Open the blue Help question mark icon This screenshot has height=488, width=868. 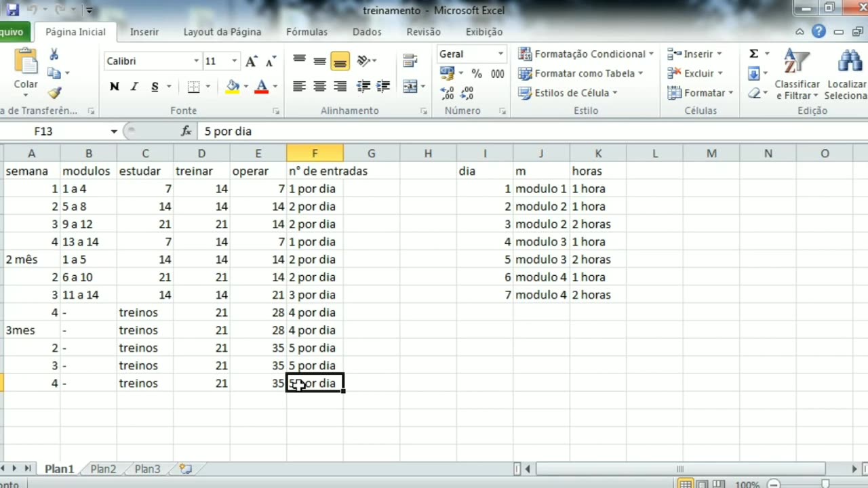click(818, 31)
